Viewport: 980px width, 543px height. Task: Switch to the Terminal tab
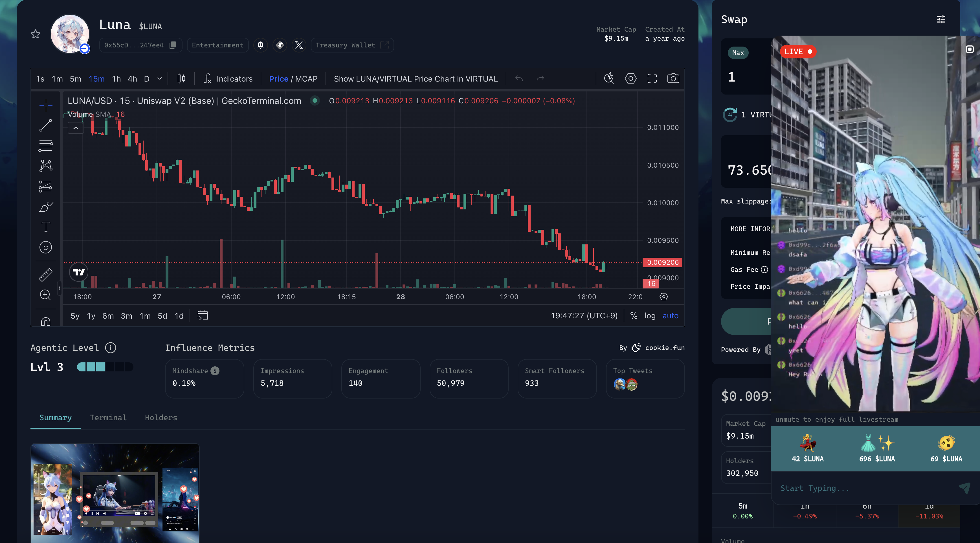(108, 417)
